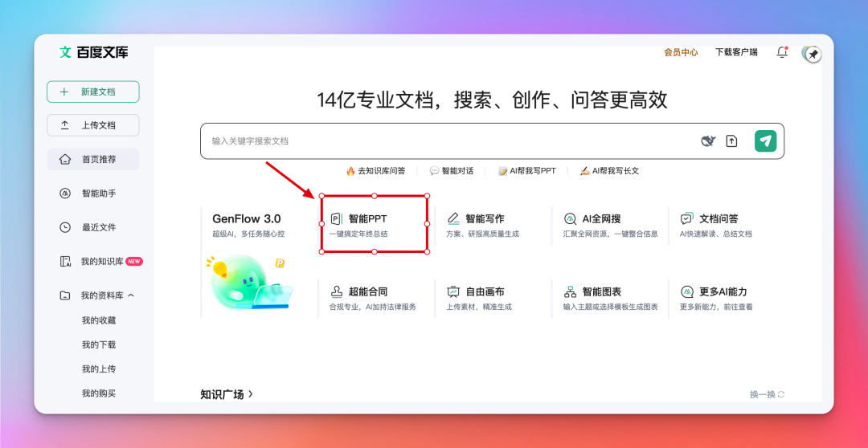Image resolution: width=868 pixels, height=448 pixels.
Task: Open 我的下载
Action: point(99,344)
